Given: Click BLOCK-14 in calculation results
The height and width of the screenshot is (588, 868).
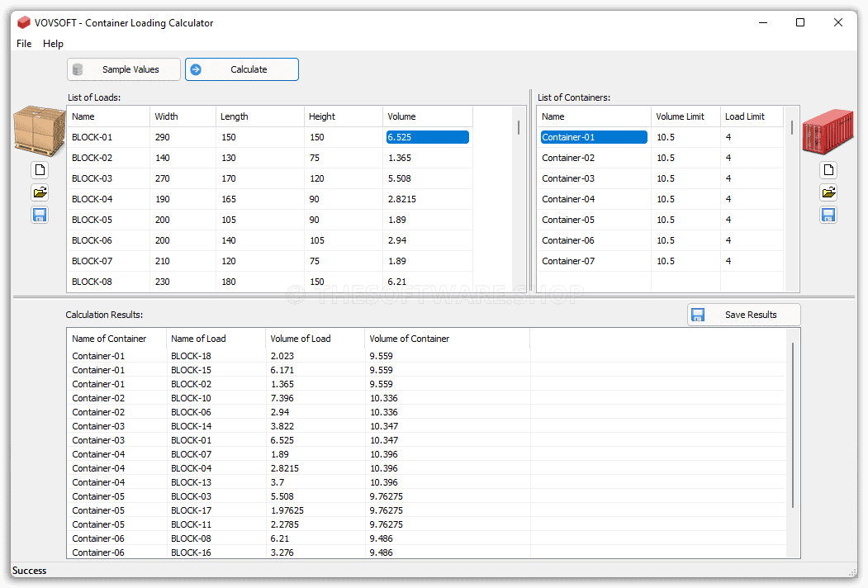Looking at the screenshot, I should click(x=191, y=426).
